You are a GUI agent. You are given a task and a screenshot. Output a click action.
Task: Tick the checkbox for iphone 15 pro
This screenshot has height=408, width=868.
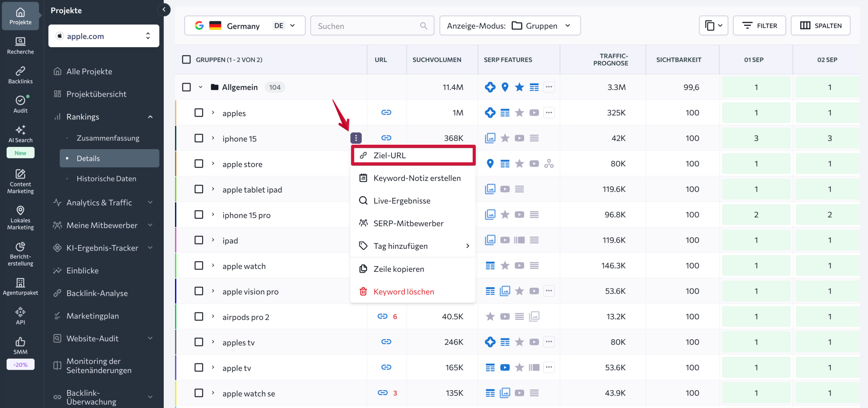(199, 215)
